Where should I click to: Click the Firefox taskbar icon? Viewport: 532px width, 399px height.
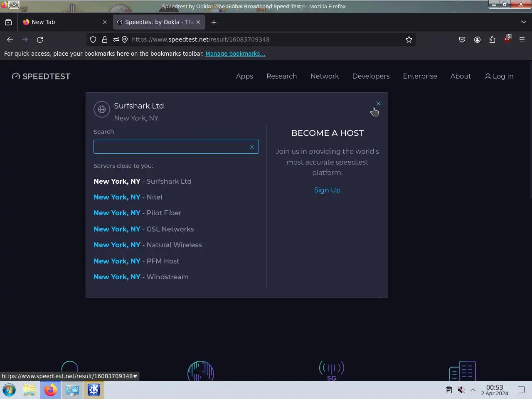(51, 390)
